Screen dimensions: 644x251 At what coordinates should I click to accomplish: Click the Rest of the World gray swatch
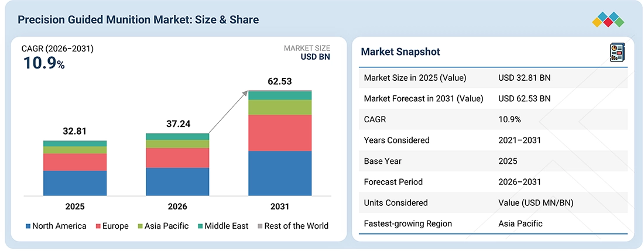pyautogui.click(x=259, y=226)
